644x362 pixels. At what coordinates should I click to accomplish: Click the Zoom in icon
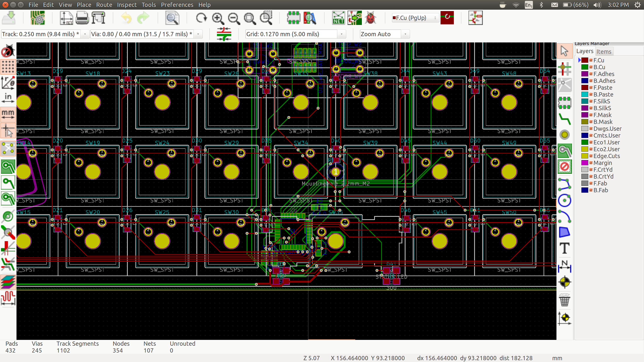[x=218, y=18]
